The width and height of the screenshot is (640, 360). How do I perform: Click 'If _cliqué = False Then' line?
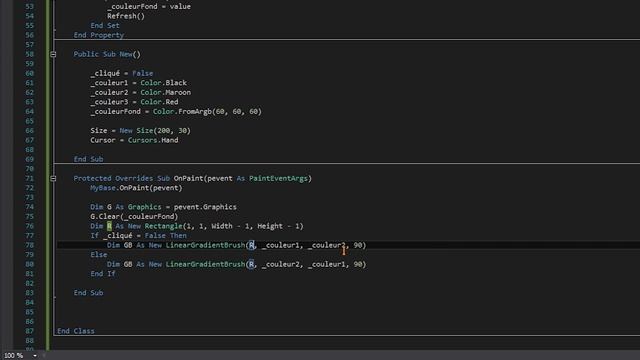tap(138, 236)
